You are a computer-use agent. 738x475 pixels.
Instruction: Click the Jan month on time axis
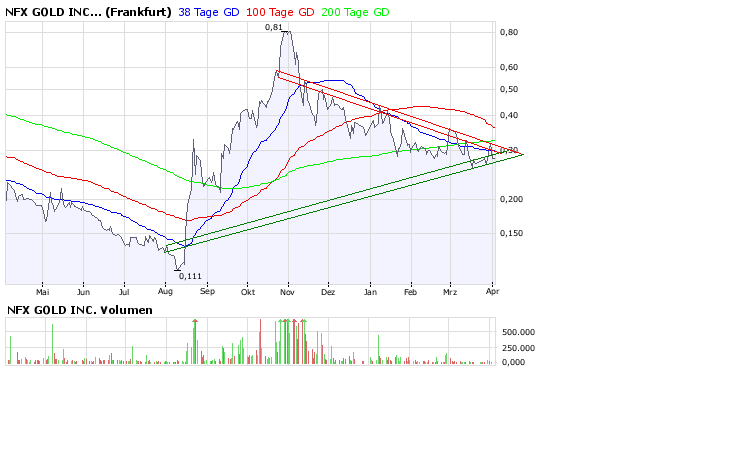click(x=370, y=295)
